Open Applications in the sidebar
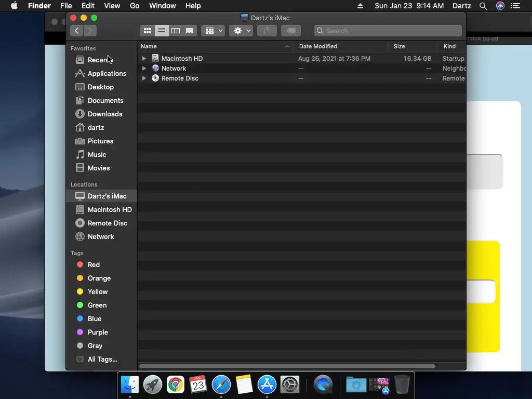Image resolution: width=532 pixels, height=399 pixels. [101, 73]
